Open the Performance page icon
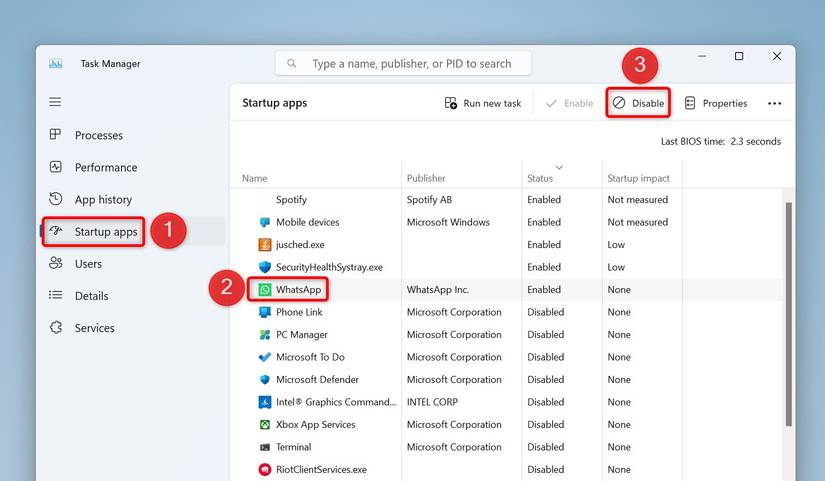This screenshot has width=825, height=481. [x=55, y=167]
